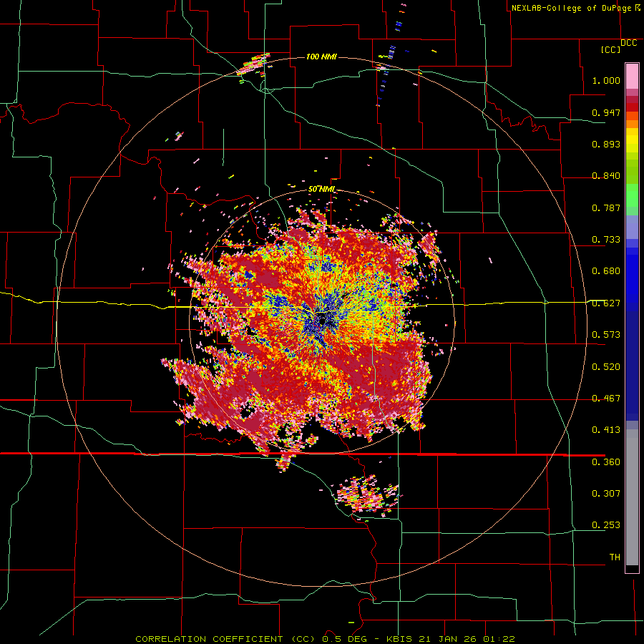Click the [CC] unit label above the color bar
This screenshot has width=644, height=644.
click(x=611, y=49)
